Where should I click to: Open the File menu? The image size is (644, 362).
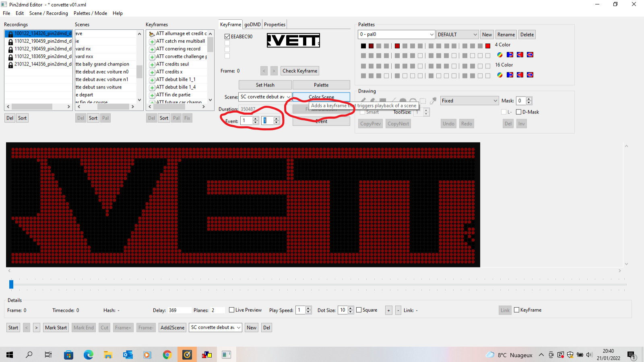(6, 13)
